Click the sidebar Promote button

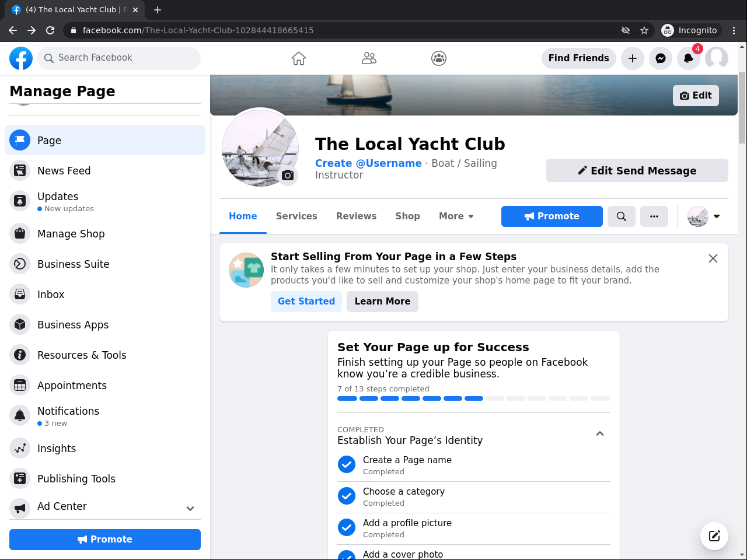coord(105,540)
